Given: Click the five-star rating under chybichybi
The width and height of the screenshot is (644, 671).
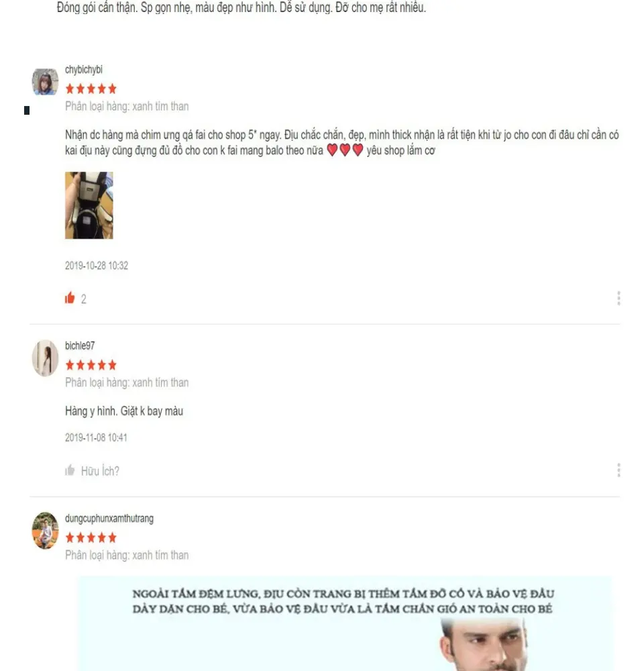Looking at the screenshot, I should (x=91, y=89).
